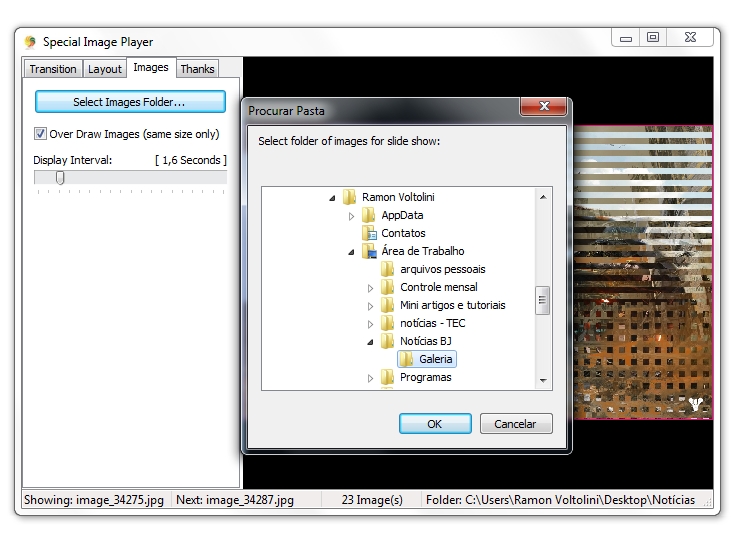Expand the Programas folder node
The height and width of the screenshot is (541, 732).
click(x=371, y=378)
